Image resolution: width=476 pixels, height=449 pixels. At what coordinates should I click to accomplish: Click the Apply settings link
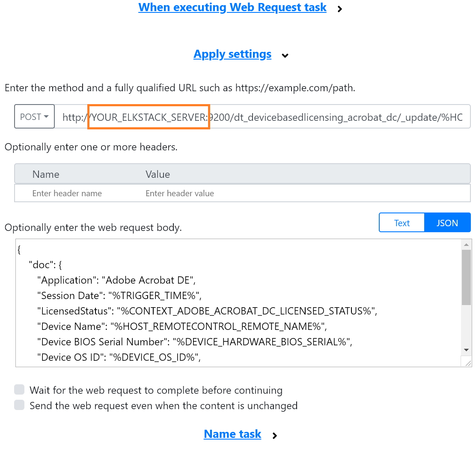pos(232,54)
